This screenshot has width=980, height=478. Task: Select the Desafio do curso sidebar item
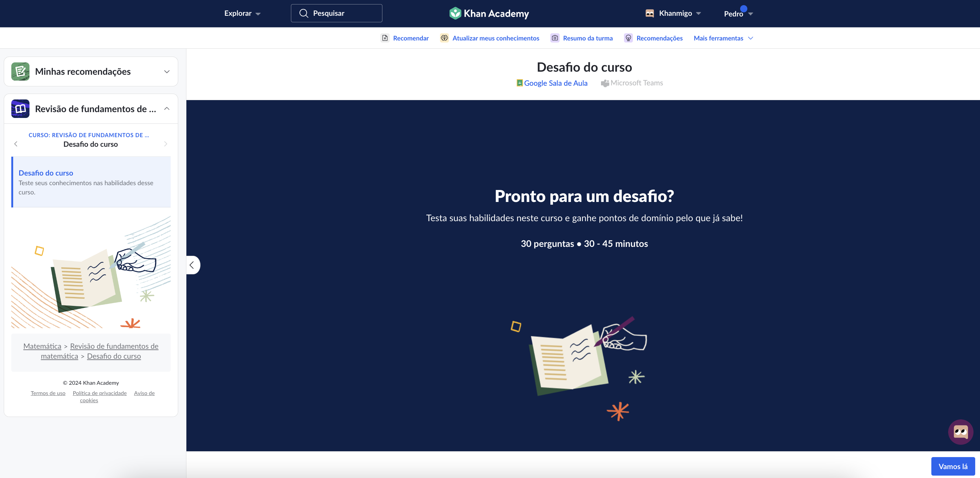point(91,182)
